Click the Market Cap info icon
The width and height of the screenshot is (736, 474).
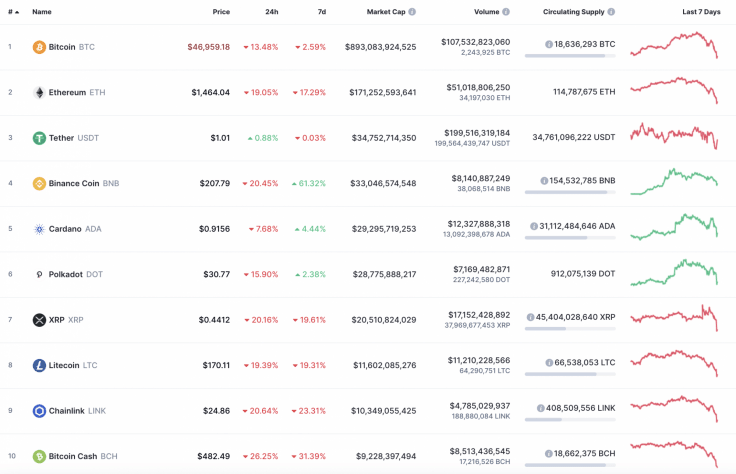tap(412, 12)
